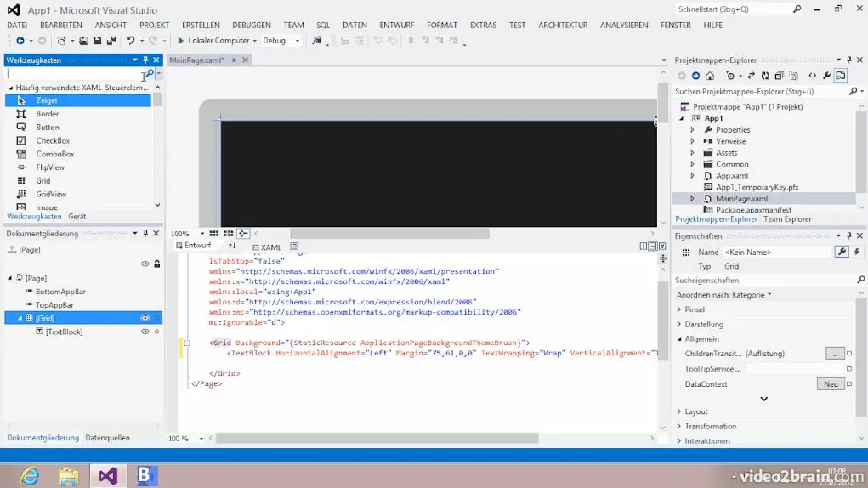Viewport: 868px width, 488px height.
Task: Switch to the Team Explorer tab
Action: [787, 219]
